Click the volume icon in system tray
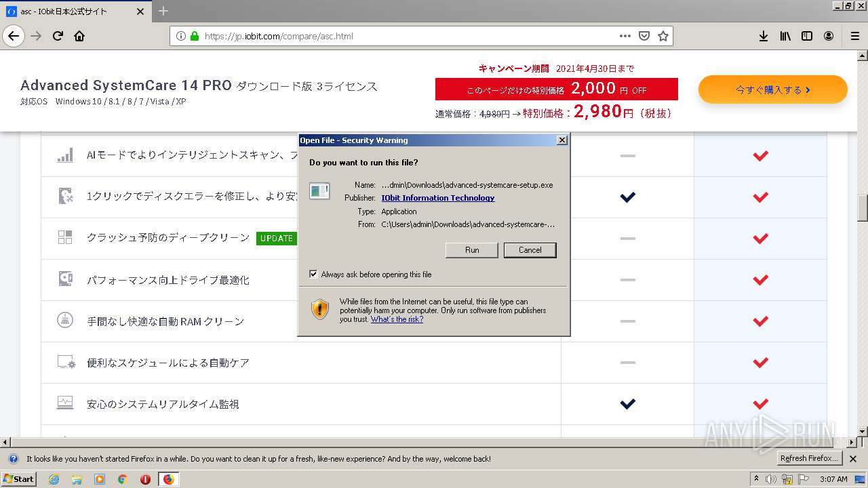This screenshot has height=488, width=868. (771, 479)
